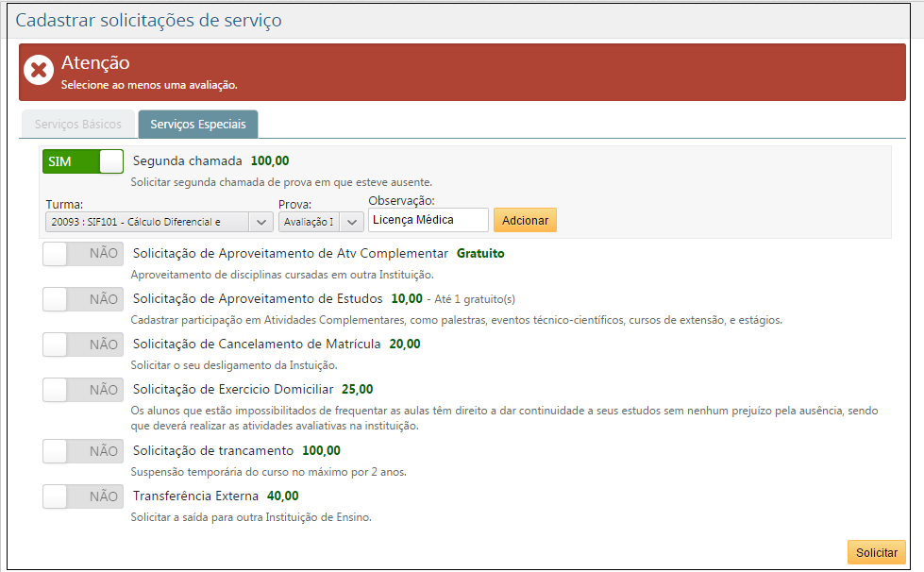924x572 pixels.
Task: Switch to the Serviços Básicos tab
Action: coord(78,125)
